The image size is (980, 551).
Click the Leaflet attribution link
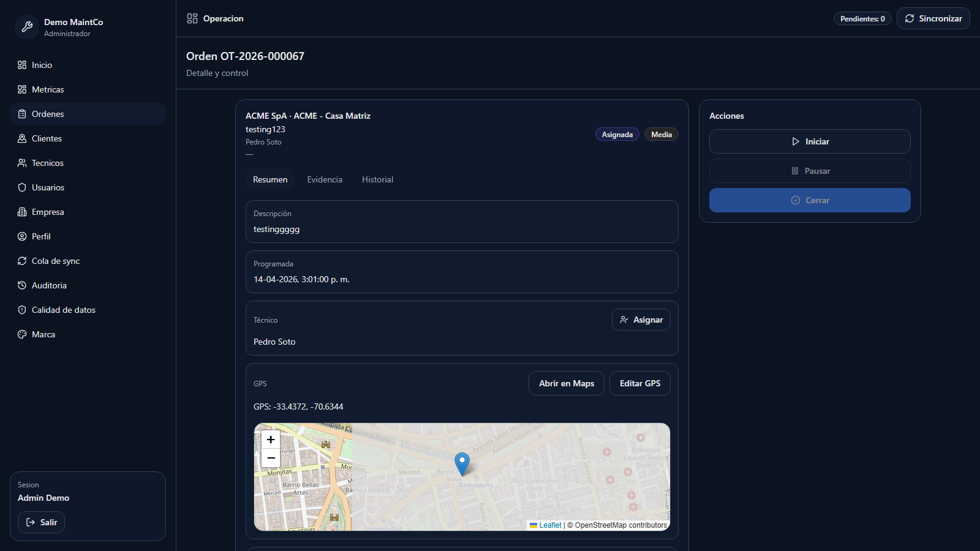click(550, 525)
